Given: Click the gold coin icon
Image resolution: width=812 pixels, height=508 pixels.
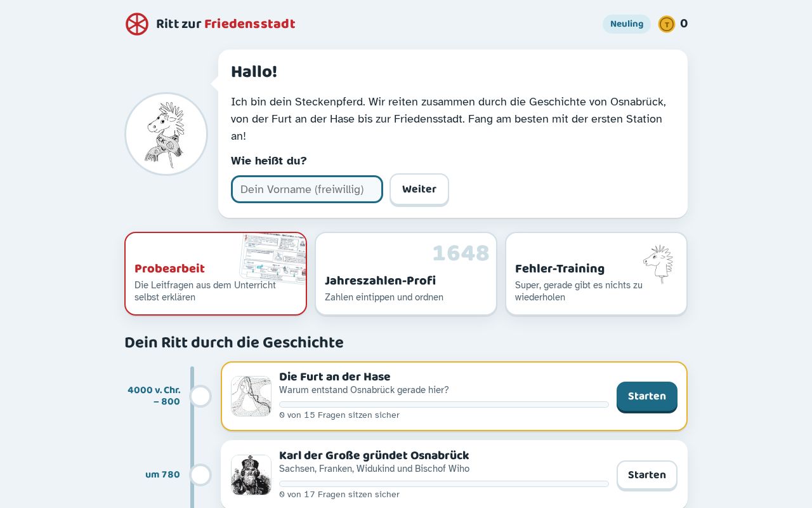Looking at the screenshot, I should pyautogui.click(x=667, y=24).
